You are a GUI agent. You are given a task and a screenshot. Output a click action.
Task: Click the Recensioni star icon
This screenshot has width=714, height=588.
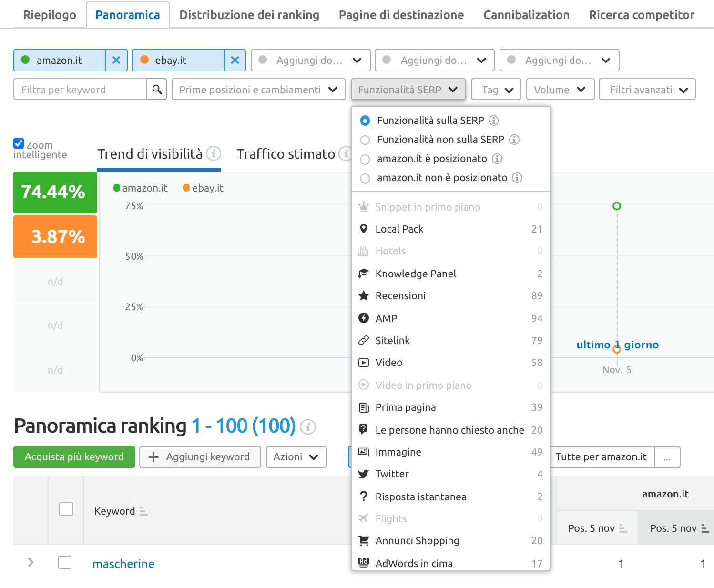(x=364, y=295)
